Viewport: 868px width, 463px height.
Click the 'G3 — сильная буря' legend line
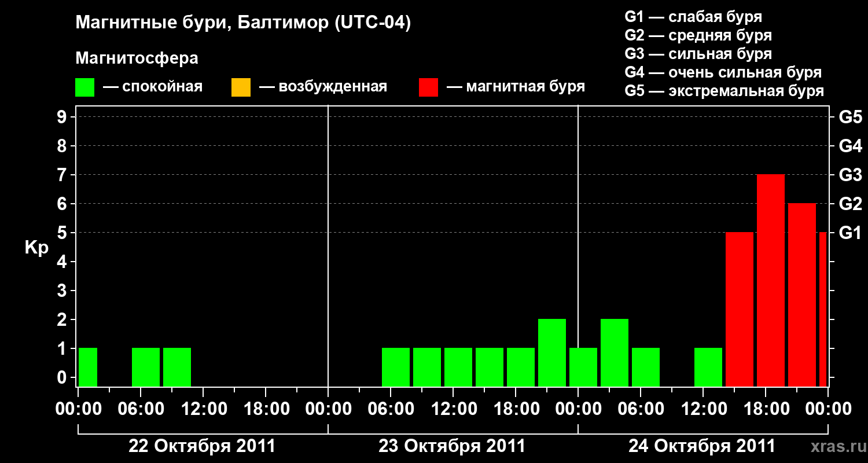click(x=698, y=54)
